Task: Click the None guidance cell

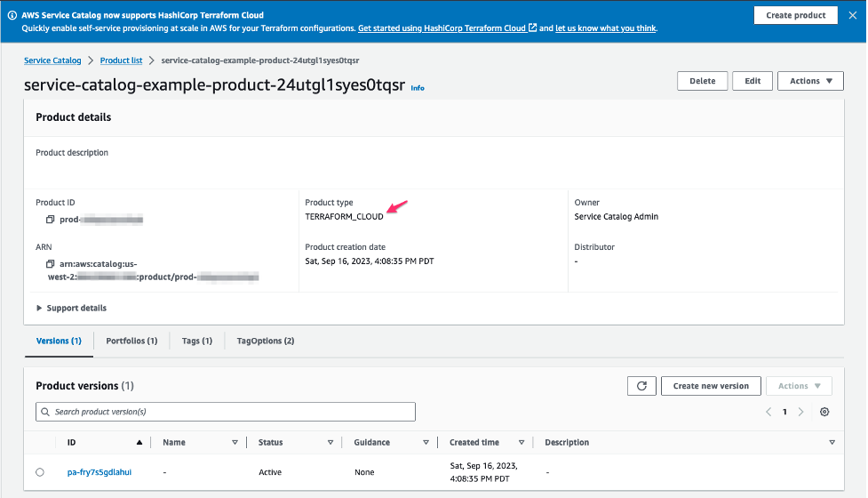Action: pos(364,472)
